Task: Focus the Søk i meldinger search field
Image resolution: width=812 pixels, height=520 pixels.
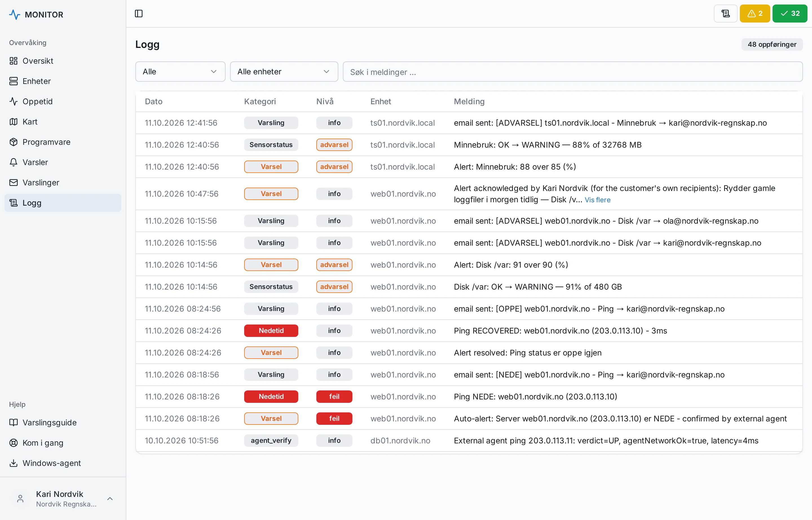Action: pyautogui.click(x=572, y=72)
